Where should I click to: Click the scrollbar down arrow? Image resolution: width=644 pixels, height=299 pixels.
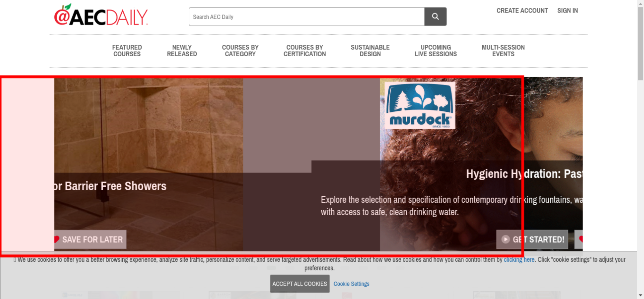point(640,295)
